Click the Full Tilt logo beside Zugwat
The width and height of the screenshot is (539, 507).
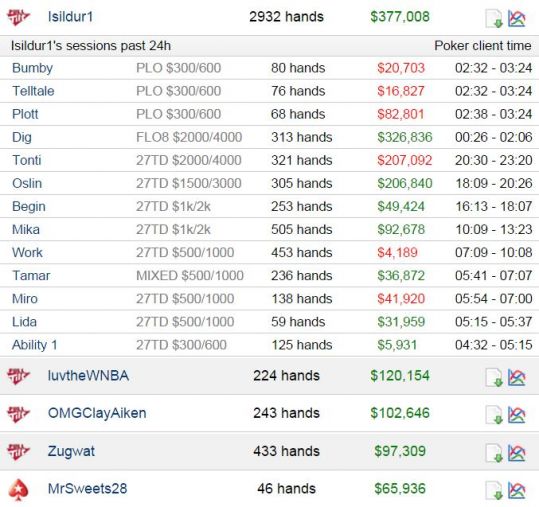[x=19, y=451]
